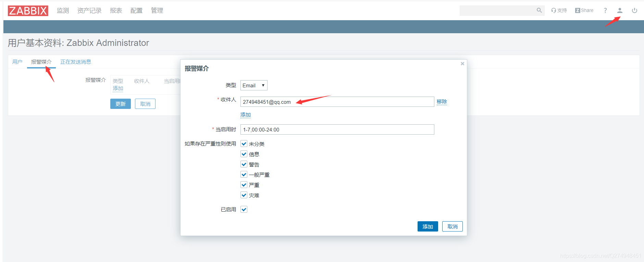Toggle the 一般严重 severity checkbox
644x262 pixels.
244,175
